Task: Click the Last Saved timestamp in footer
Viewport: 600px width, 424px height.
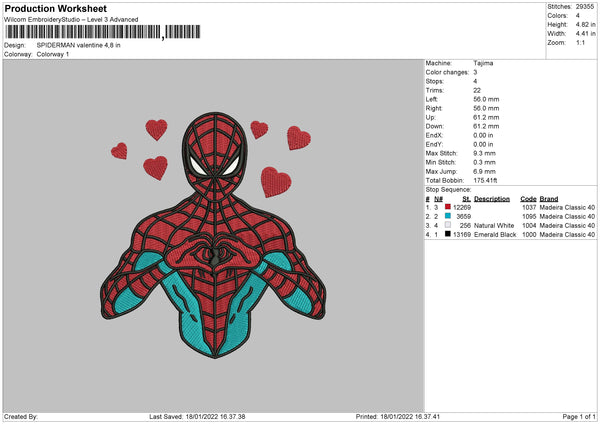Action: [x=197, y=416]
